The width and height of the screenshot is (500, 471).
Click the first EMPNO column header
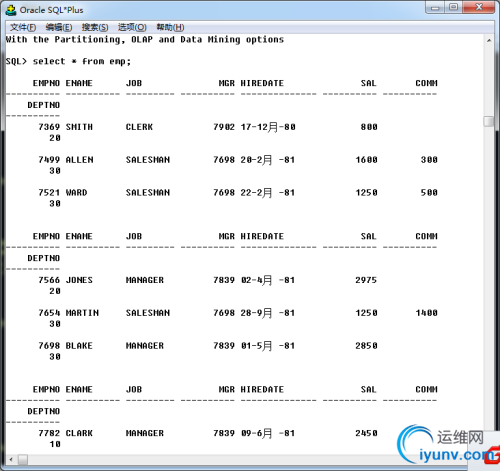[46, 83]
